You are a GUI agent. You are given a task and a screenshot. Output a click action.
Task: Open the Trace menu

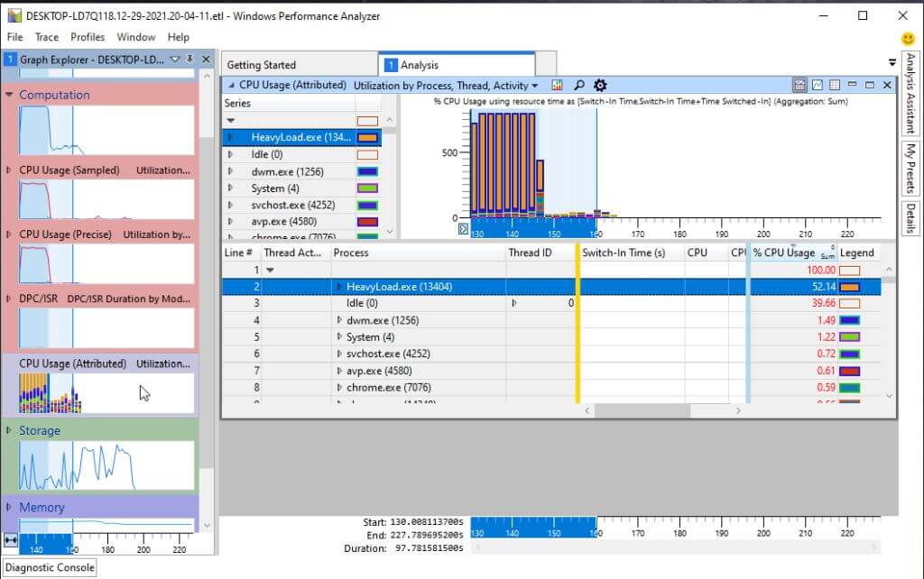pyautogui.click(x=47, y=37)
